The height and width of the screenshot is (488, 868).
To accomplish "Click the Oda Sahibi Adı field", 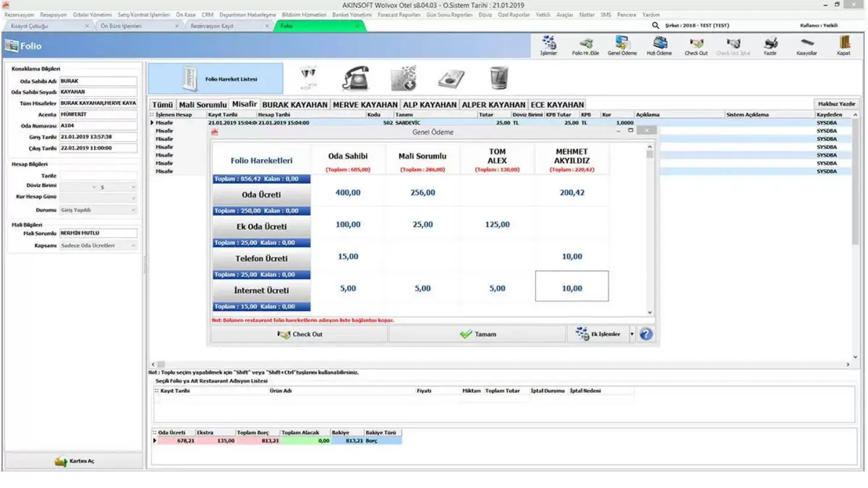I will [99, 81].
